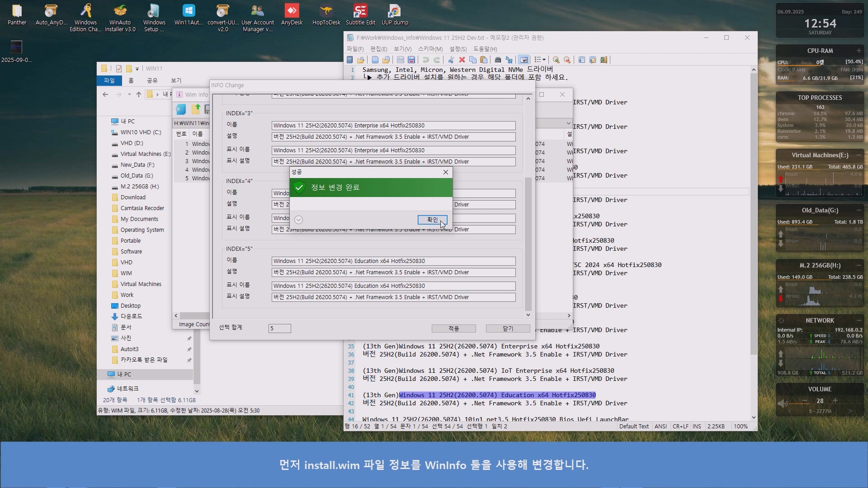This screenshot has width=868, height=488.
Task: Open the Notepad2 toolbar list dropdown arrow
Action: tap(544, 60)
